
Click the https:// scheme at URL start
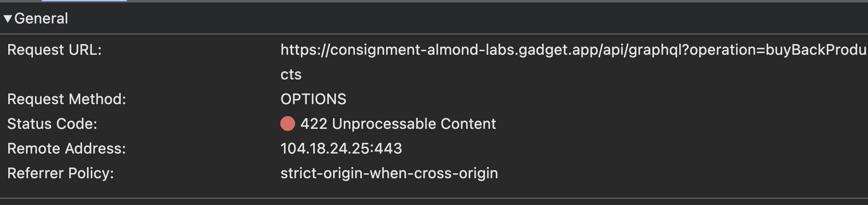[x=305, y=50]
